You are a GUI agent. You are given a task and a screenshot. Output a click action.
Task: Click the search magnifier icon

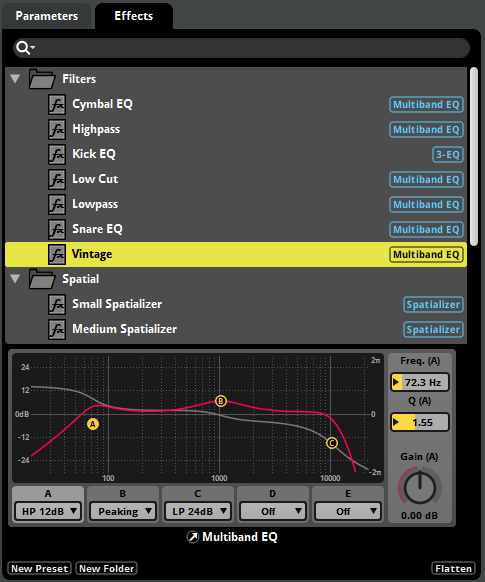(23, 48)
